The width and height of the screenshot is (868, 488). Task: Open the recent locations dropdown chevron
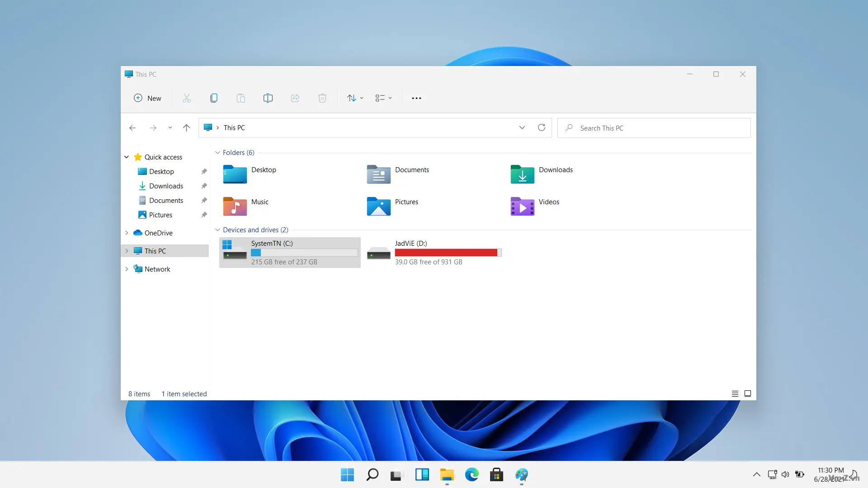170,128
